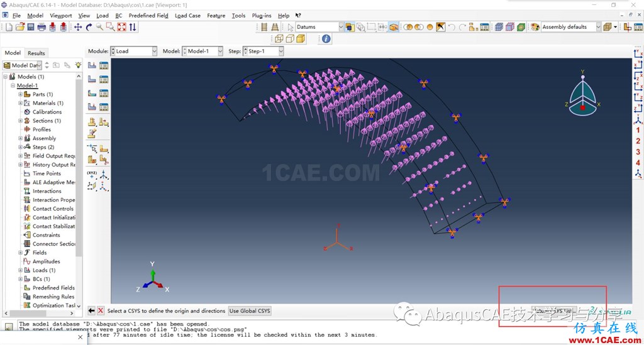Open the File menu

tap(16, 16)
